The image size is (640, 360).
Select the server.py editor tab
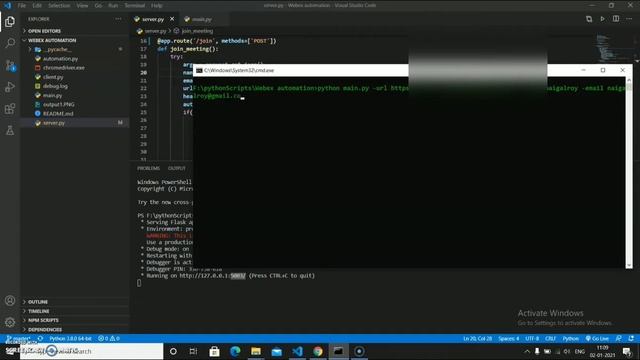[x=153, y=19]
